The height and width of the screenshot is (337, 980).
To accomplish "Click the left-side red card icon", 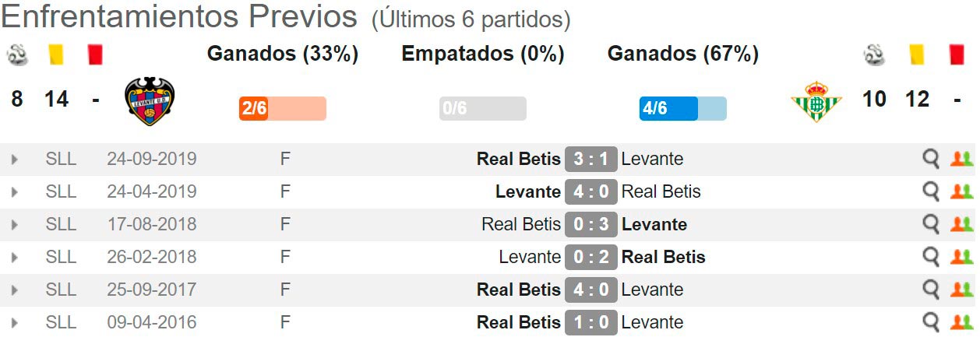I will (x=96, y=54).
